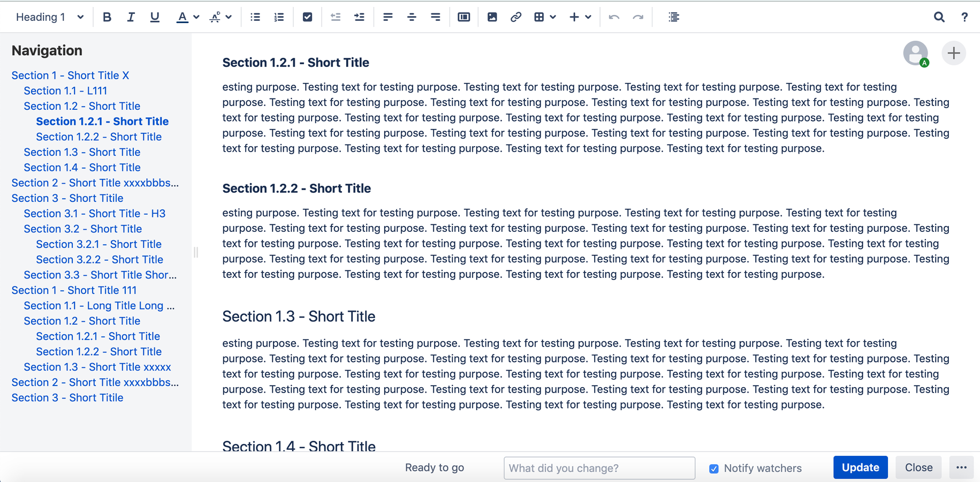
Task: Click the Section 1.3 - Short Title heading in document
Action: (x=299, y=317)
